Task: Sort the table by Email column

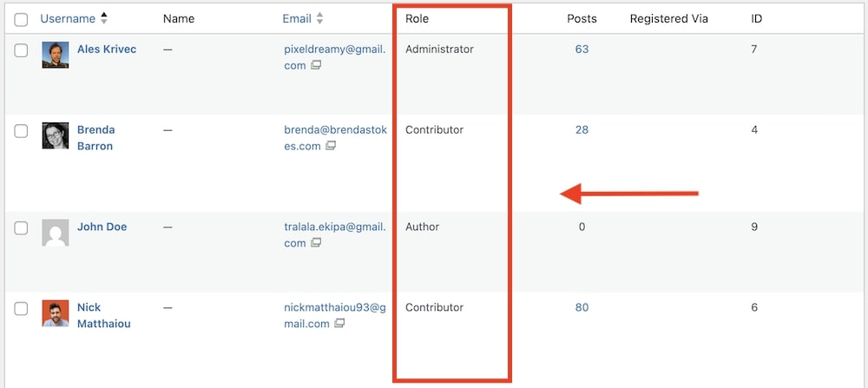Action: tap(295, 18)
